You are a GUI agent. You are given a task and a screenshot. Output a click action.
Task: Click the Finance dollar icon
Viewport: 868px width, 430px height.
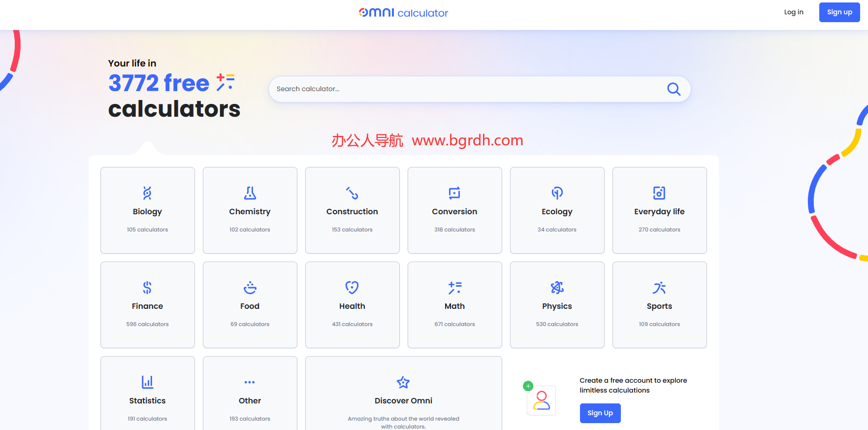click(x=147, y=288)
